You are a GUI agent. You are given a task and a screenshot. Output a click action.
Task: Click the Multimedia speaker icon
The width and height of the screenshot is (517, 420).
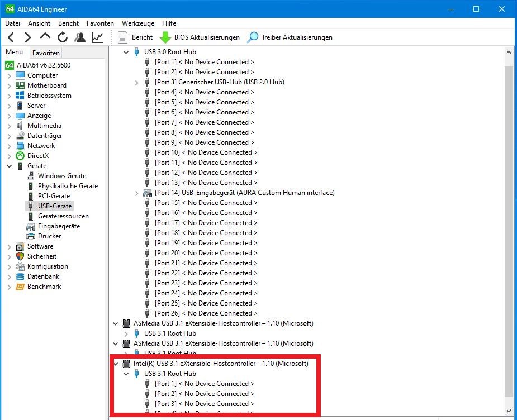pyautogui.click(x=20, y=126)
